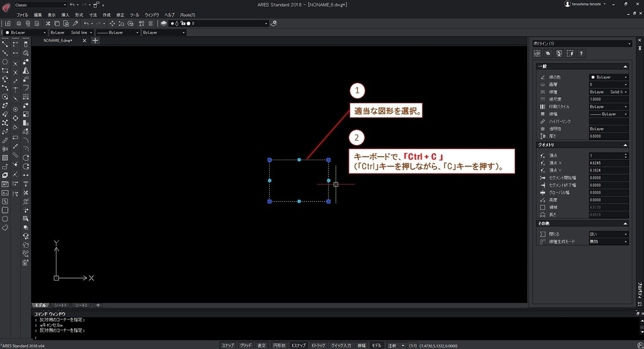The height and width of the screenshot is (349, 644).
Task: Click the Select Entities icon in Properties
Action: coord(537,53)
